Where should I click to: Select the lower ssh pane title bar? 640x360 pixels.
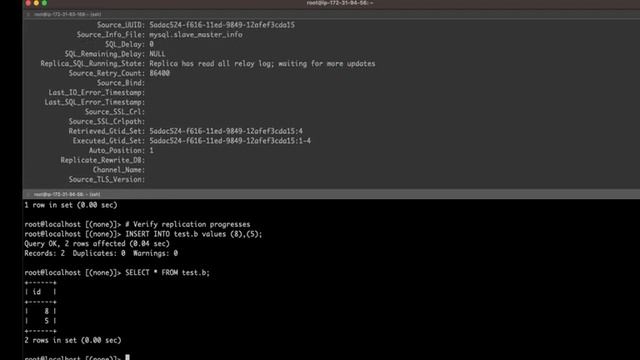coord(331,194)
